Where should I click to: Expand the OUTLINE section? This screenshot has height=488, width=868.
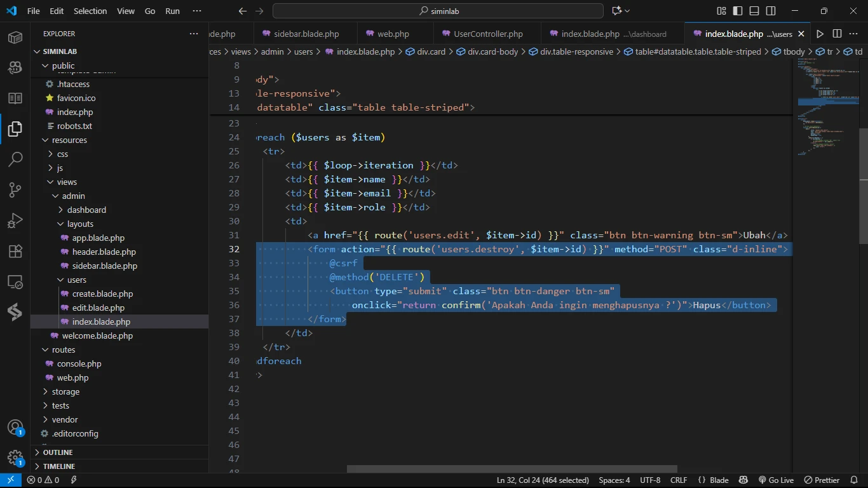58,452
